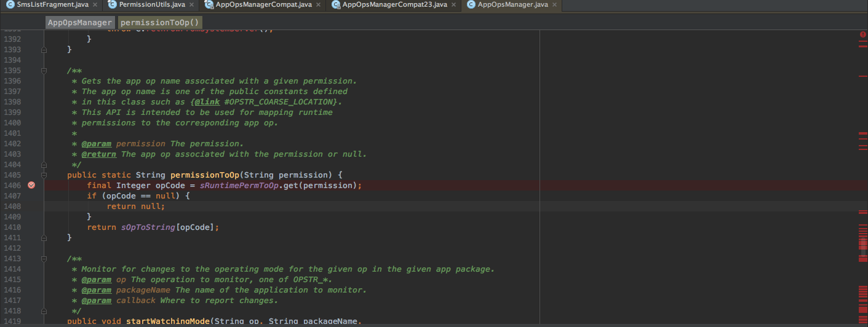Switch to the SmsListFragment.java tab
The width and height of the screenshot is (868, 327).
pyautogui.click(x=52, y=4)
